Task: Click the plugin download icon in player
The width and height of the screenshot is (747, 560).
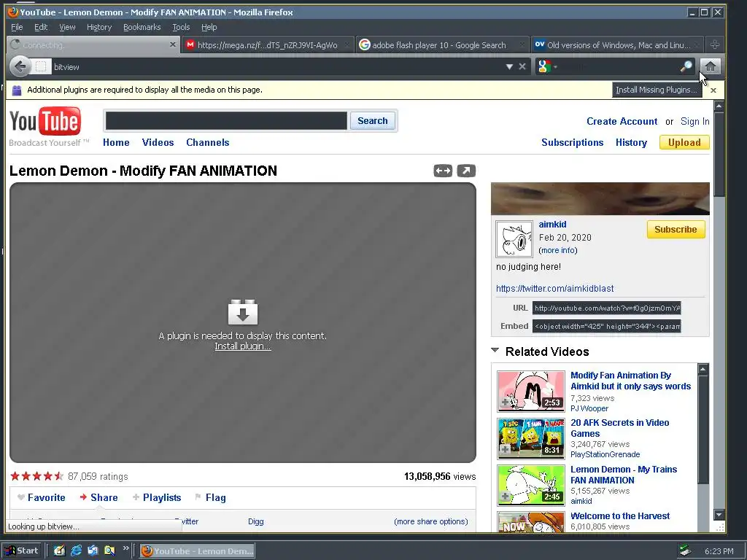Action: click(243, 312)
